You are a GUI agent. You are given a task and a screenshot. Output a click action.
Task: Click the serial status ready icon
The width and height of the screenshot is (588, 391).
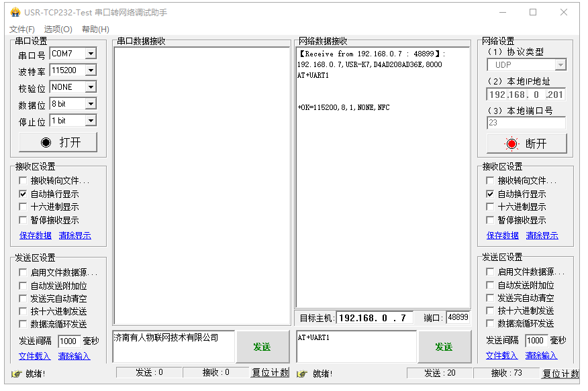pos(16,374)
